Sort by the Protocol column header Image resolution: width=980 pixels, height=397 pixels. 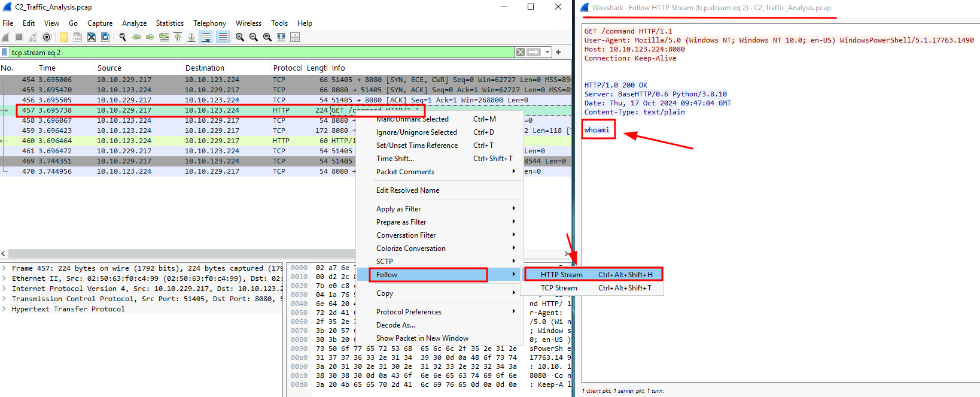pos(288,68)
